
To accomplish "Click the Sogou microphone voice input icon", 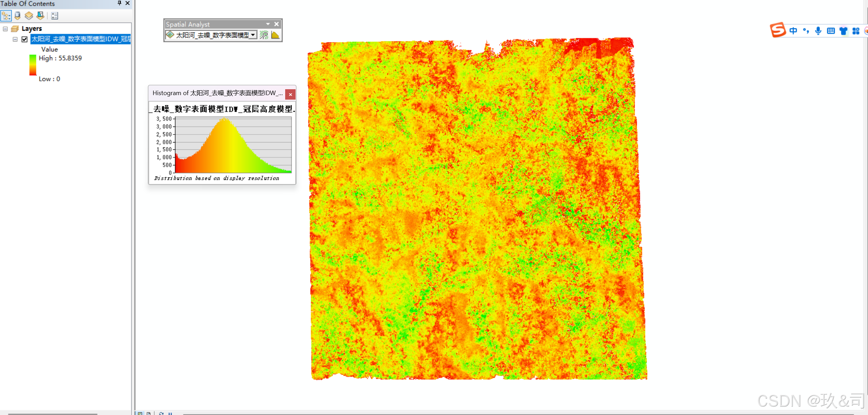I will [818, 31].
